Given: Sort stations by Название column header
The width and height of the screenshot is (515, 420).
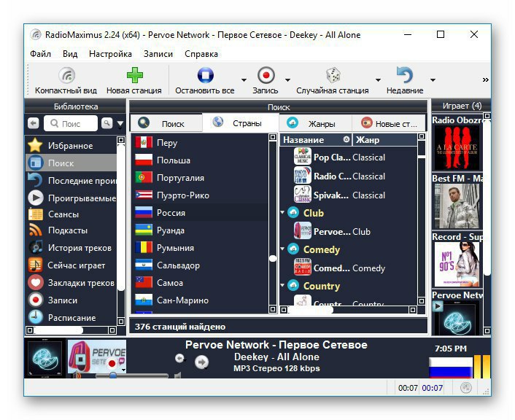Looking at the screenshot, I should [x=316, y=140].
